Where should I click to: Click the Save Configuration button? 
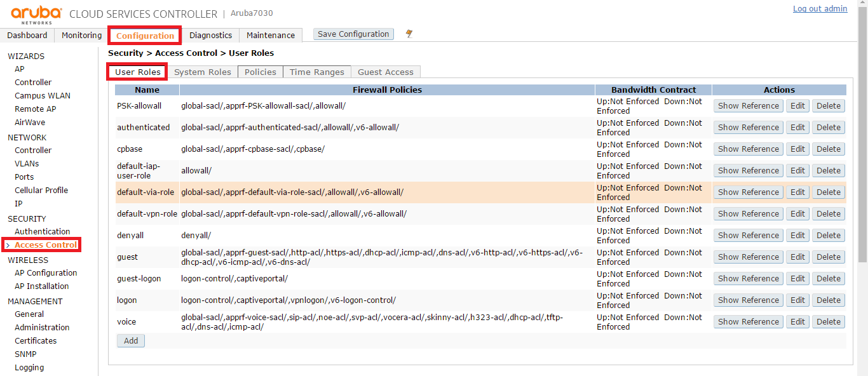(x=353, y=34)
